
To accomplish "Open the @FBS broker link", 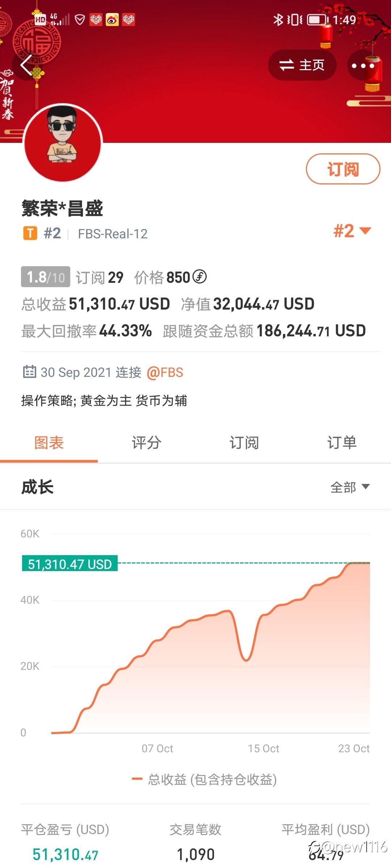I will tap(165, 373).
